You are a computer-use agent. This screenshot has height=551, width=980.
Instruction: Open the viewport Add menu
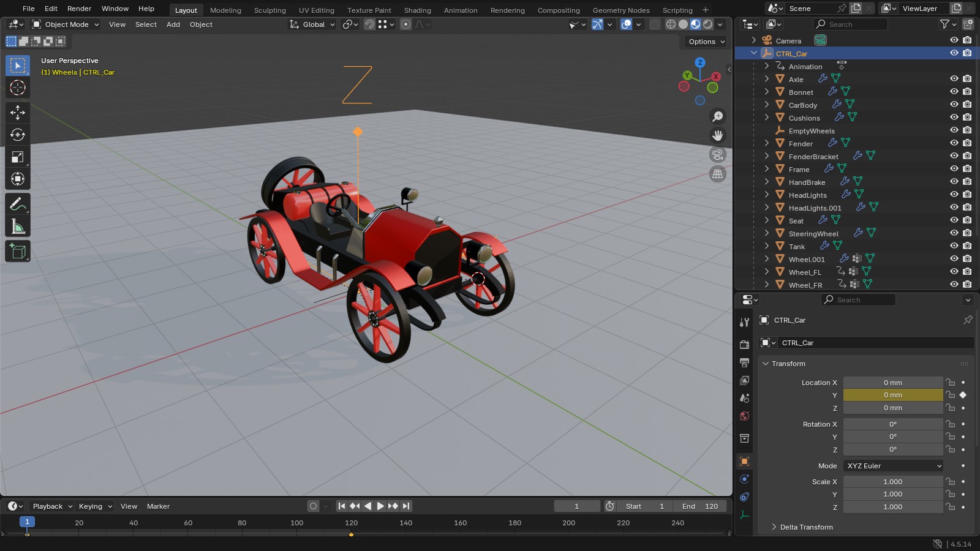(173, 24)
